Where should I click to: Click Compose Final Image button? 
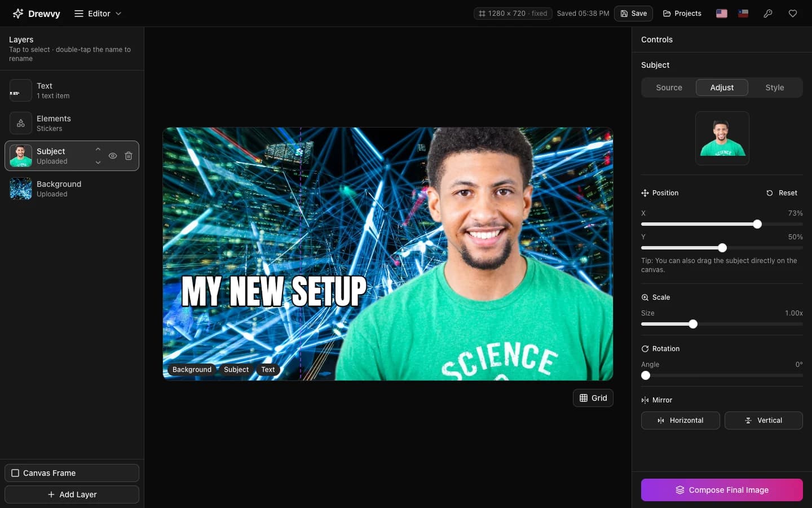722,490
